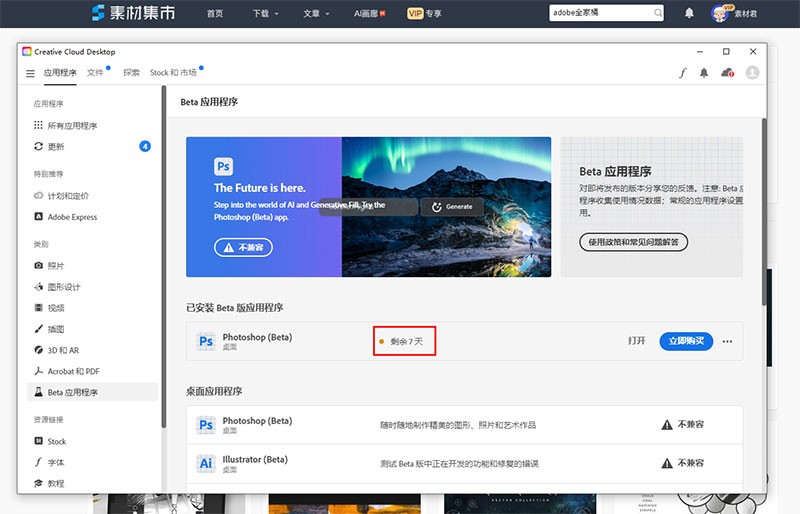Viewport: 800px width, 514px height.
Task: Switch to the Stock and Marketplace tab
Action: coord(173,72)
